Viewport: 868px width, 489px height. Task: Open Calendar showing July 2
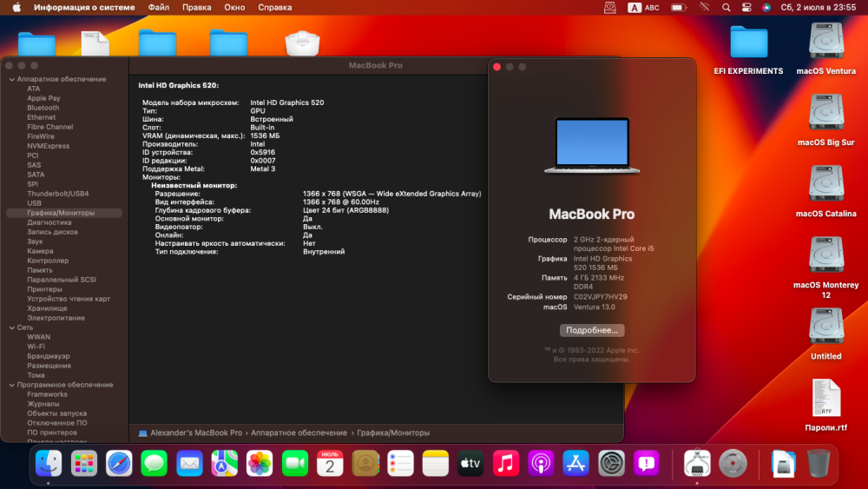330,463
